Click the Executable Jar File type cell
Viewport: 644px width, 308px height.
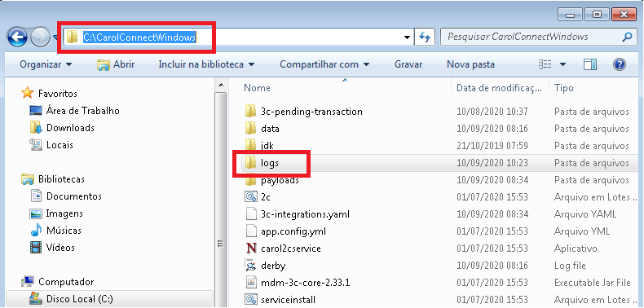click(593, 283)
